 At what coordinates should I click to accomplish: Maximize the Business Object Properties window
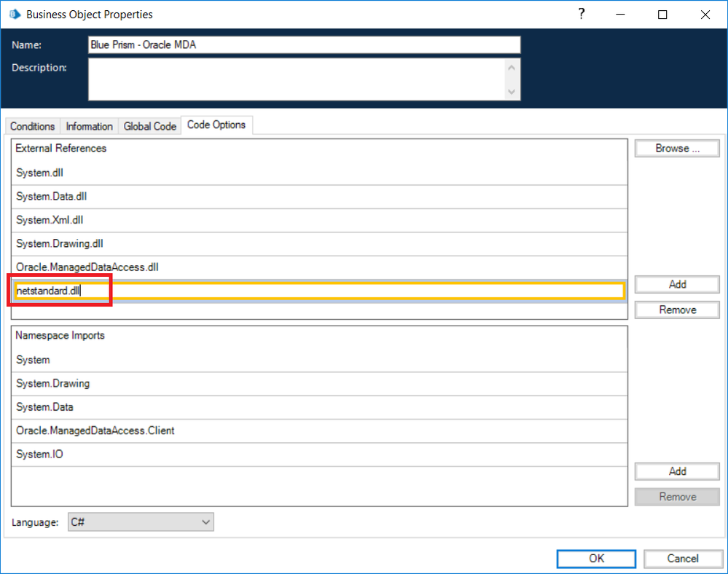662,15
